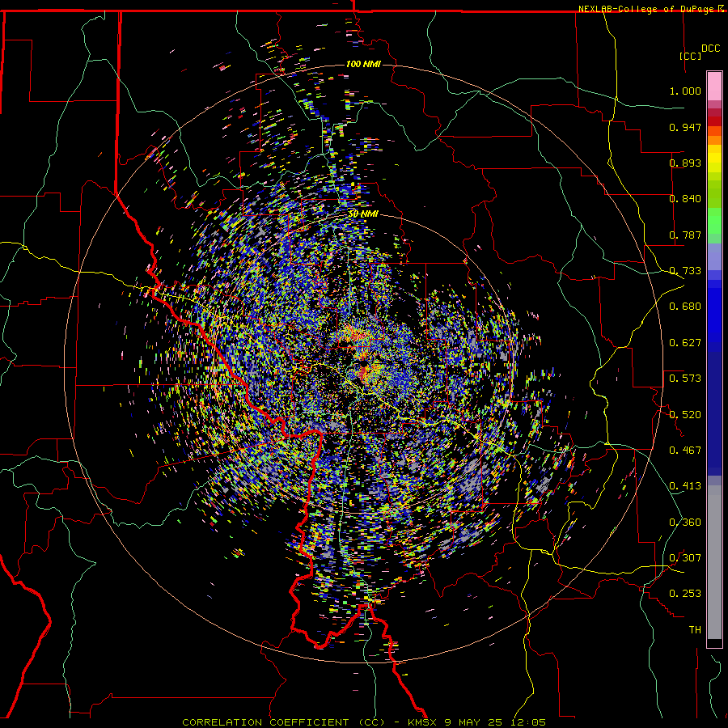Select the 0.573 scale value
Image resolution: width=728 pixels, height=728 pixels.
click(685, 379)
